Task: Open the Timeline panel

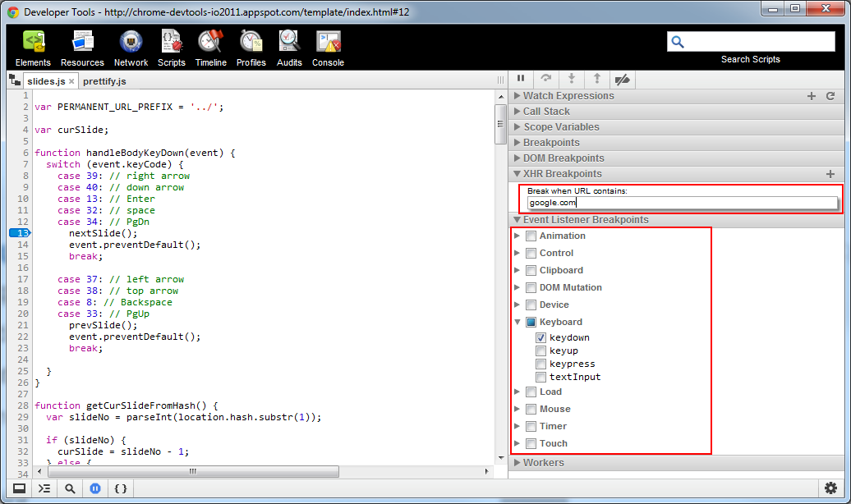Action: coord(210,48)
